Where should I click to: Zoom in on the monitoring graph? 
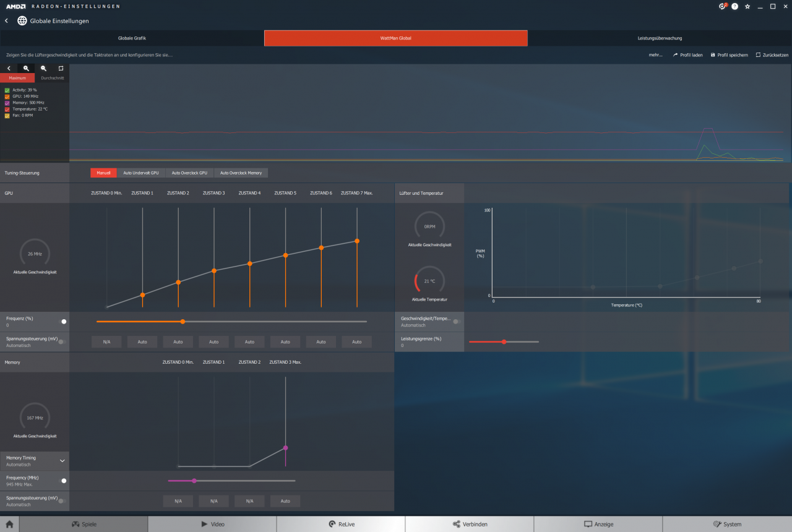(x=26, y=68)
